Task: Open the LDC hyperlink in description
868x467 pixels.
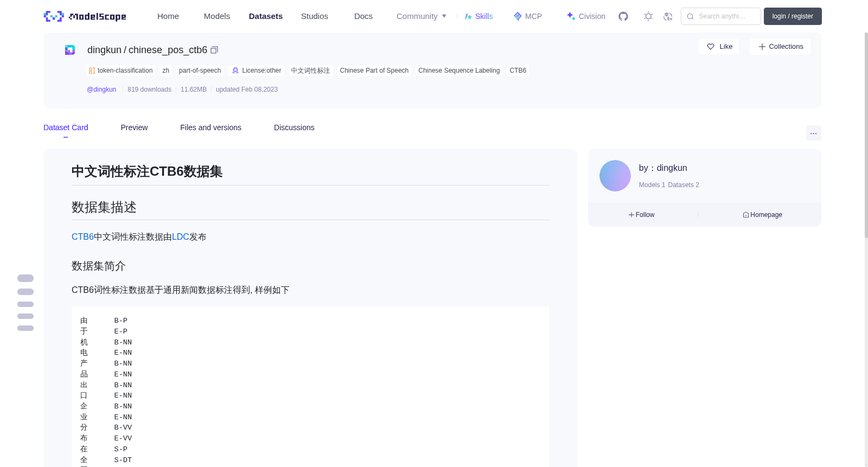Action: click(x=181, y=237)
